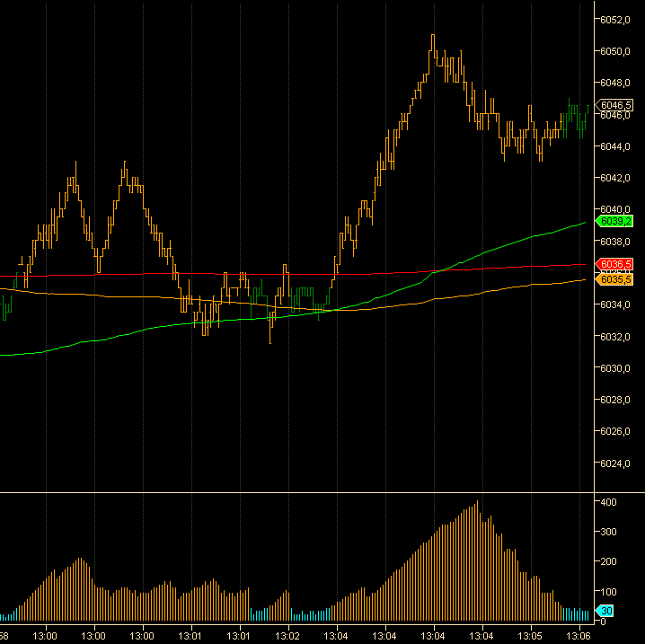Click the 6032,0 price axis label

615,337
